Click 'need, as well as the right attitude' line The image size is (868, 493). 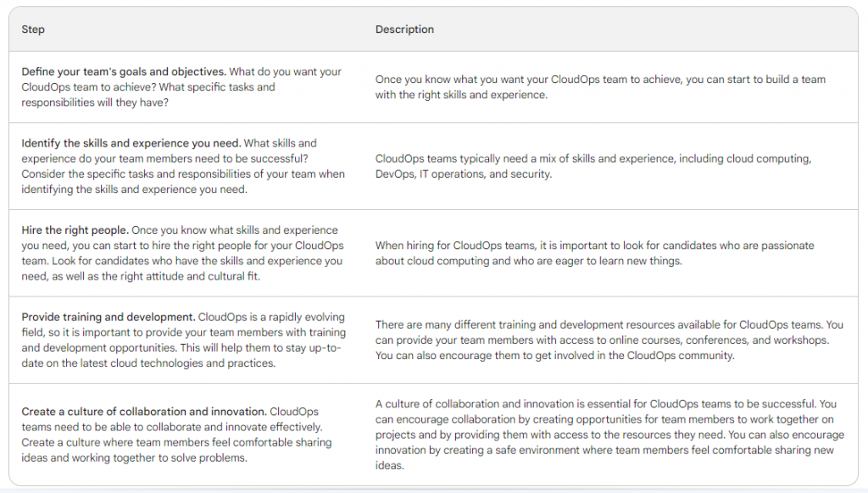[x=141, y=276]
